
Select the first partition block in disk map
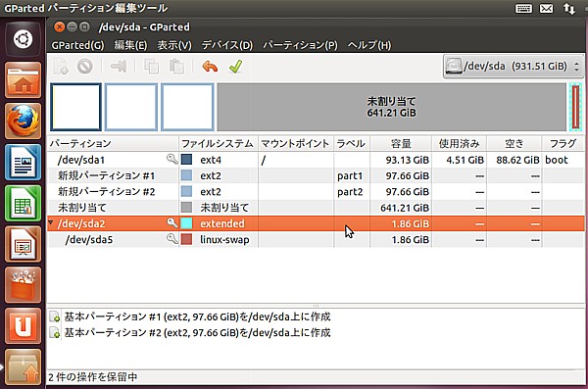click(x=76, y=107)
